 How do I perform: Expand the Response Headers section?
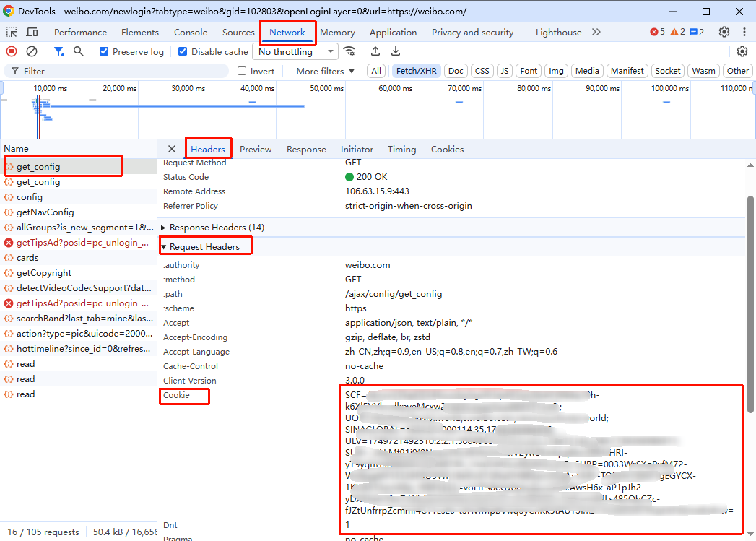click(x=217, y=228)
